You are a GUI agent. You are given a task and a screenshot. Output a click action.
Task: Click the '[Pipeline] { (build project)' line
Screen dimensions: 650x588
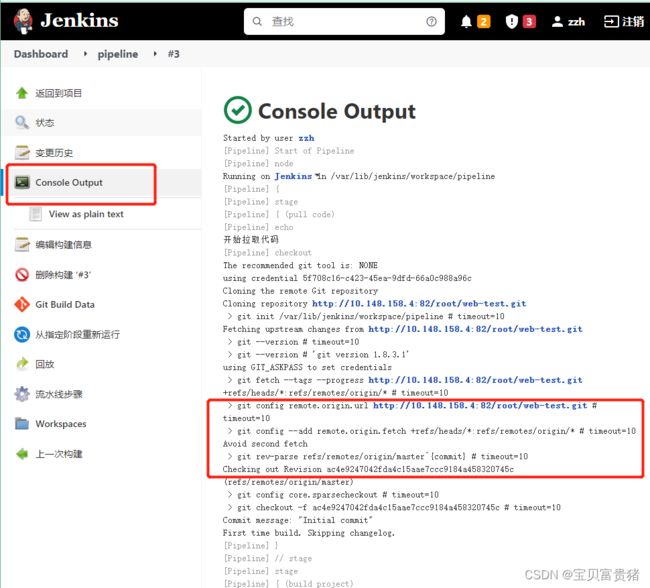click(288, 584)
